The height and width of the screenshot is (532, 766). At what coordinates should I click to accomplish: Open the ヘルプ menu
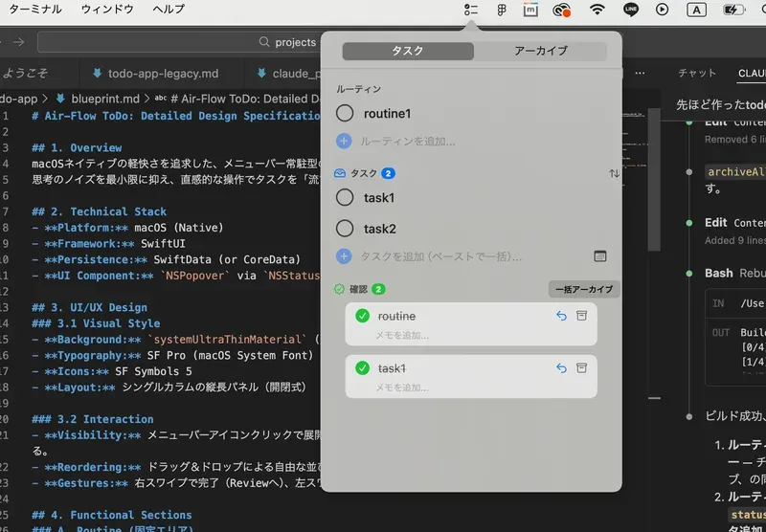169,10
